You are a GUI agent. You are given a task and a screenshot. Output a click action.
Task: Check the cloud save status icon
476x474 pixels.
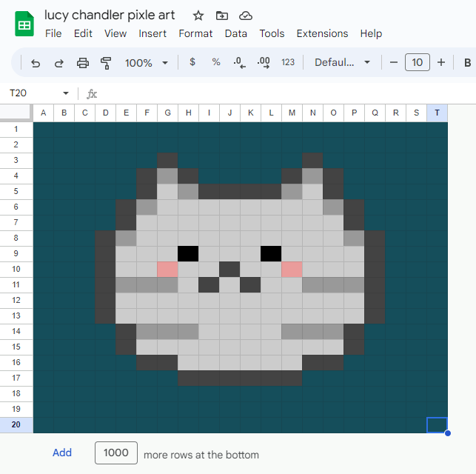pyautogui.click(x=246, y=16)
